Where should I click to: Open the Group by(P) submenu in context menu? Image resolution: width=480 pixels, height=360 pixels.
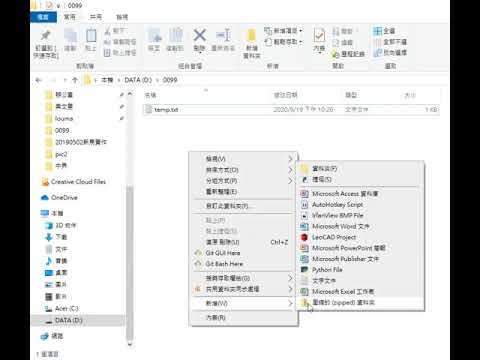click(x=243, y=181)
